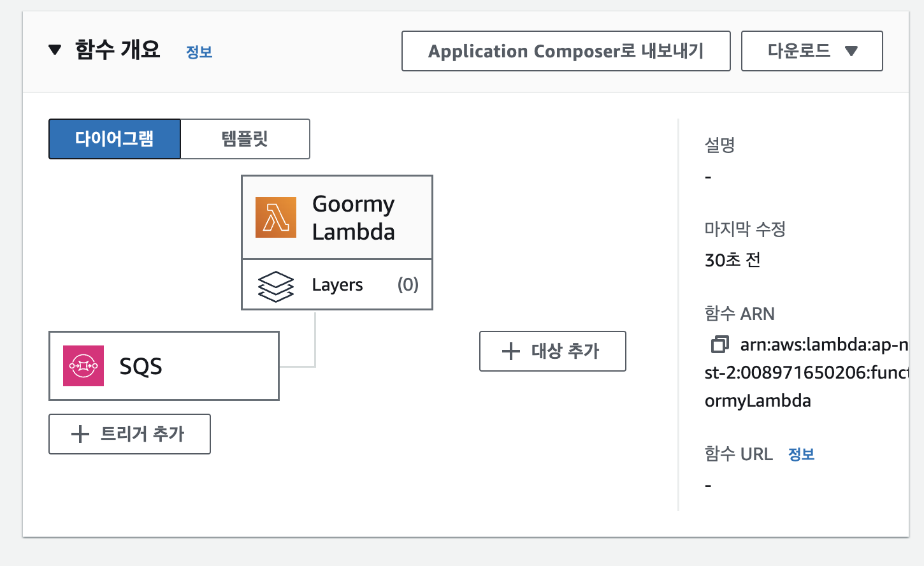924x566 pixels.
Task: Open the 정보 link next to 함수 URL
Action: tap(801, 454)
